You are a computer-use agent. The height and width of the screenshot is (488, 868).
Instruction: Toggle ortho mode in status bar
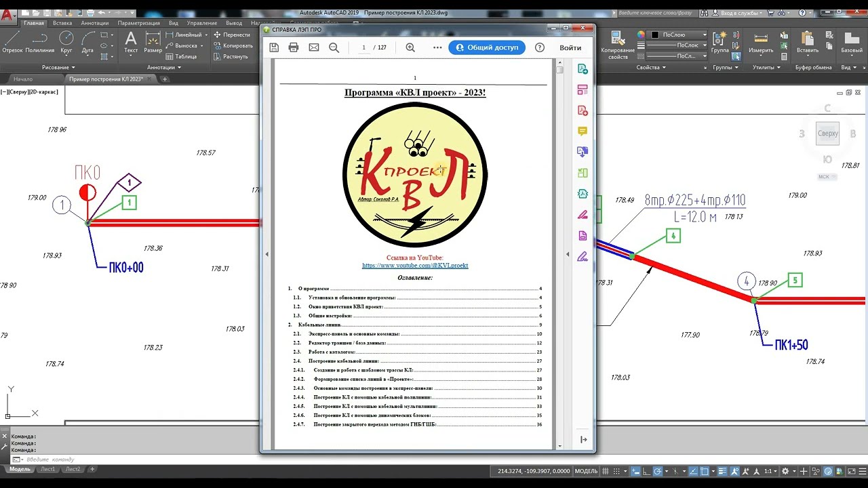click(646, 471)
